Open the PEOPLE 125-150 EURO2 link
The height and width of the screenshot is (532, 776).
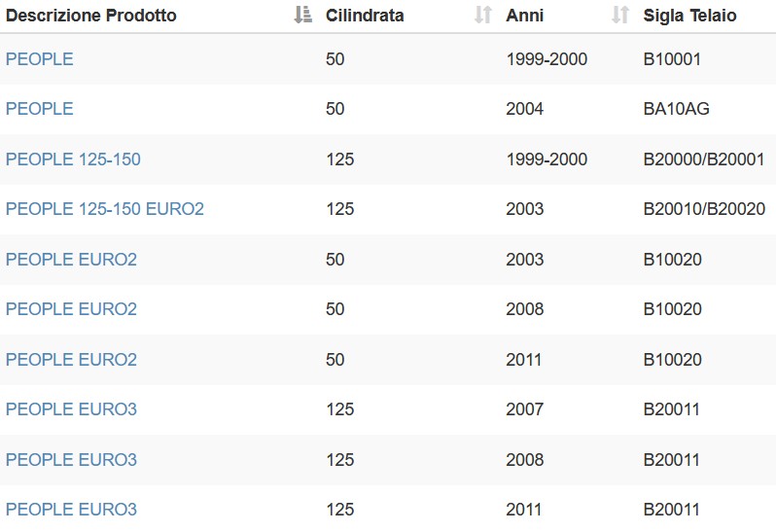pos(105,209)
